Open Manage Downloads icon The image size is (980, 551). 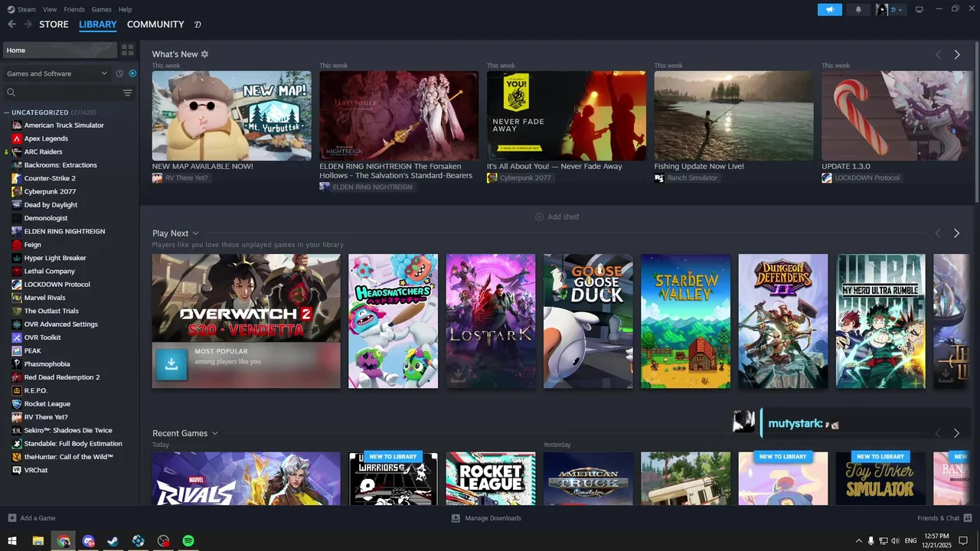pyautogui.click(x=456, y=518)
